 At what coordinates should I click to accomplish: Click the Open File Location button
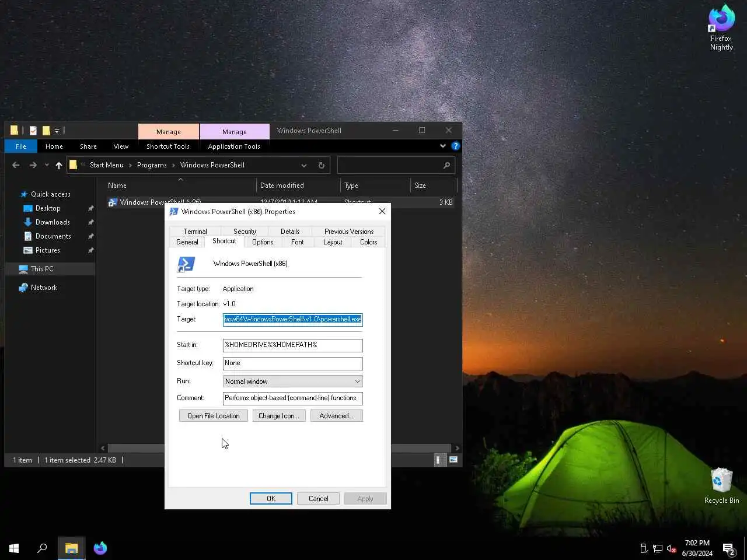[214, 415]
